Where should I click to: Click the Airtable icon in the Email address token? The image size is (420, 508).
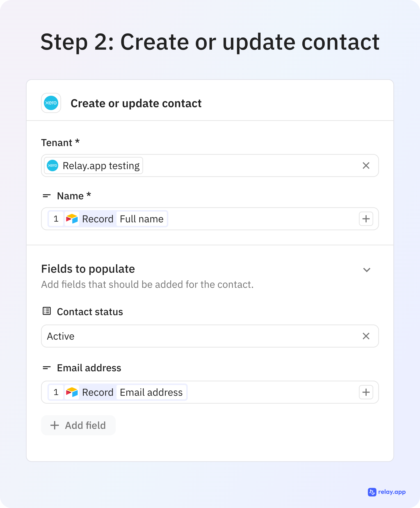point(72,392)
